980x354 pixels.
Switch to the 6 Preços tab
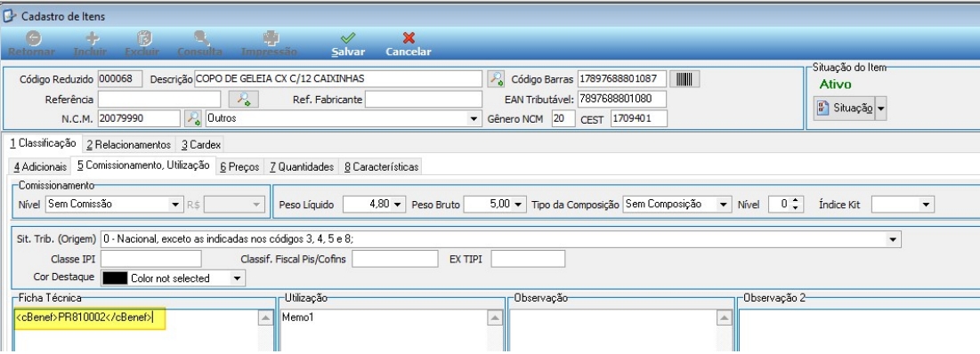click(x=239, y=166)
